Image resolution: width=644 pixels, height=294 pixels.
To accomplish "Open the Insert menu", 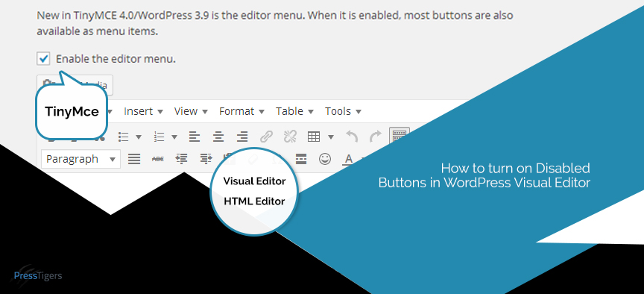I will (x=143, y=111).
